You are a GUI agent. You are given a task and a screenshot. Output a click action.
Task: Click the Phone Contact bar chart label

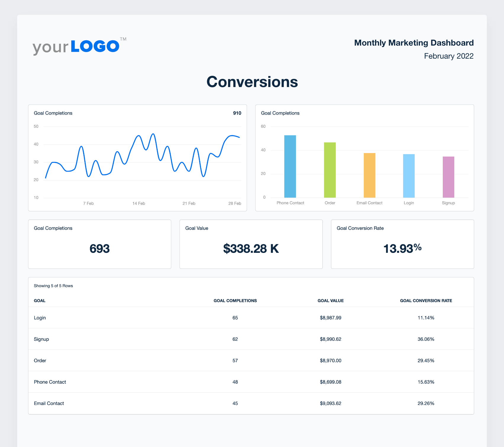[x=290, y=203]
